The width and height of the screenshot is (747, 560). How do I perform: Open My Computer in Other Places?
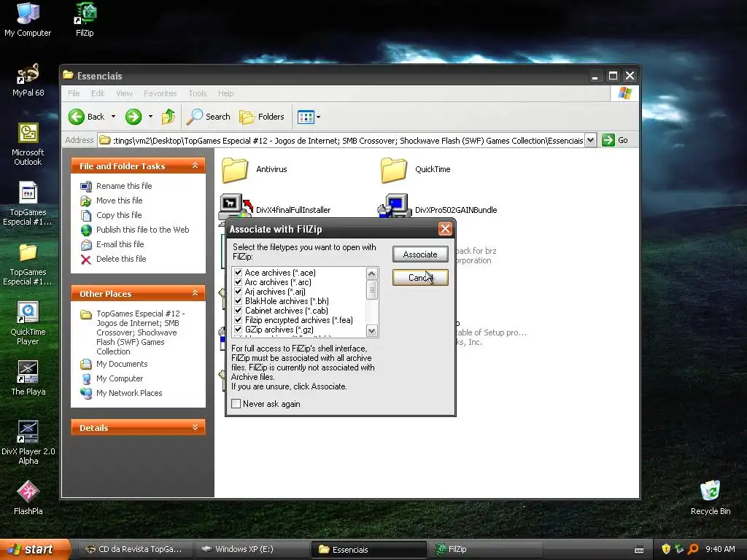click(x=119, y=378)
